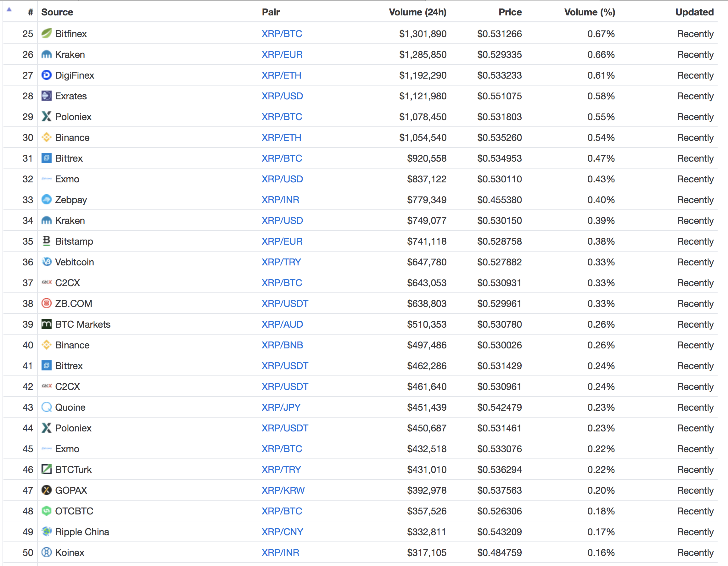Screen dimensions: 728x566
Task: Open the ZB.COM XRP/USDT pair link
Action: click(285, 303)
